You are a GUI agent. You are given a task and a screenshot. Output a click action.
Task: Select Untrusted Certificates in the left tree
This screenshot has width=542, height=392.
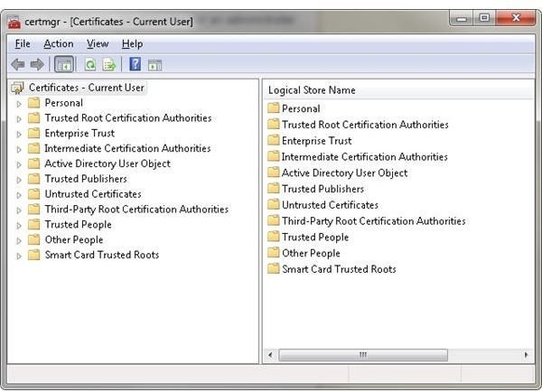93,194
